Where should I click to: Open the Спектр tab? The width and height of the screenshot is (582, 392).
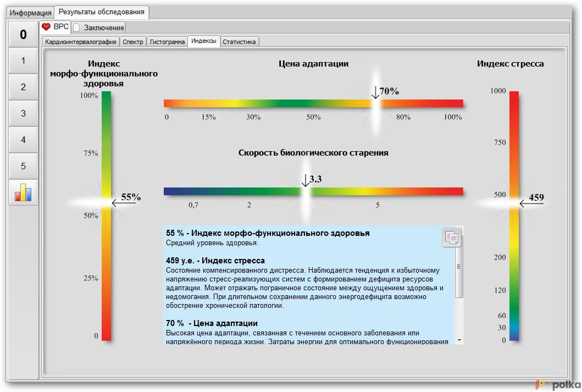(x=133, y=42)
